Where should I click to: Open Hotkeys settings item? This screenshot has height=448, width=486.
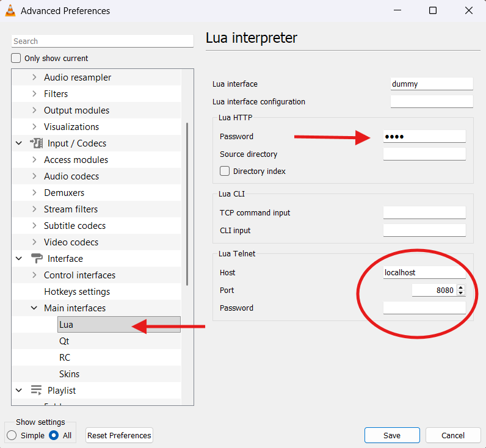(x=77, y=292)
